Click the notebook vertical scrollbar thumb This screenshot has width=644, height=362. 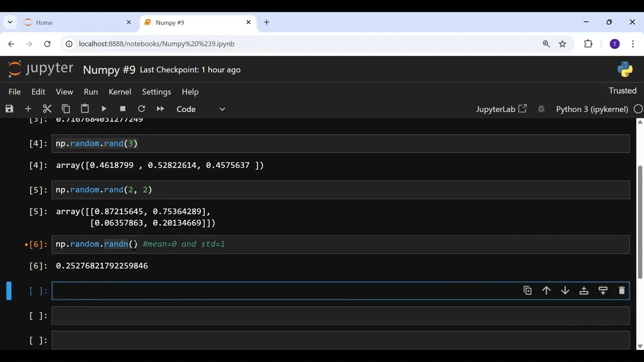[640, 221]
